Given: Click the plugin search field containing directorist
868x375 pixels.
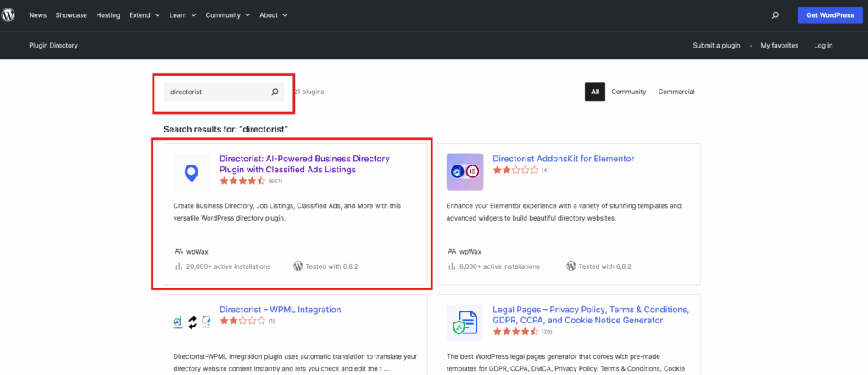Looking at the screenshot, I should [x=224, y=92].
